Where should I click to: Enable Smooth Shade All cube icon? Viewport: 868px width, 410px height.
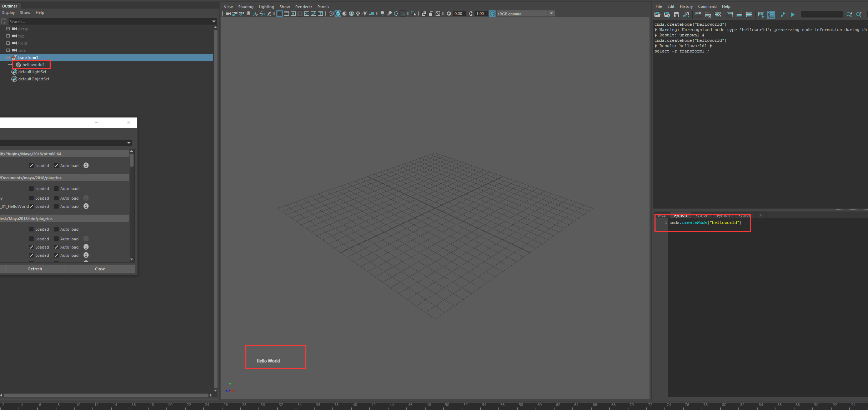point(338,14)
